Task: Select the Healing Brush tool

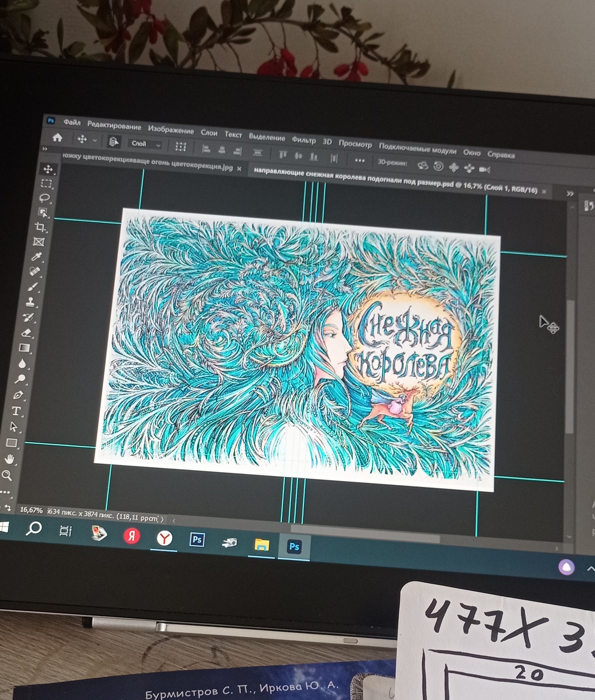Action: point(35,271)
